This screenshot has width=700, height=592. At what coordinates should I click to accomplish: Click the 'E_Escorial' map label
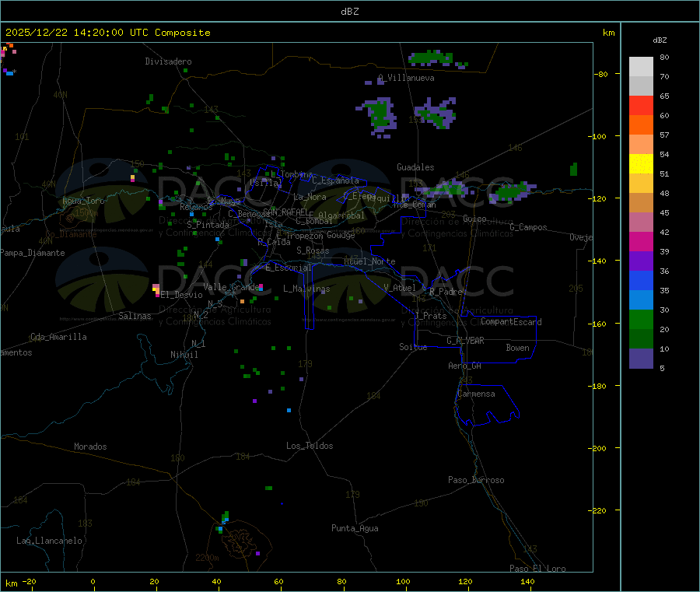pos(289,268)
